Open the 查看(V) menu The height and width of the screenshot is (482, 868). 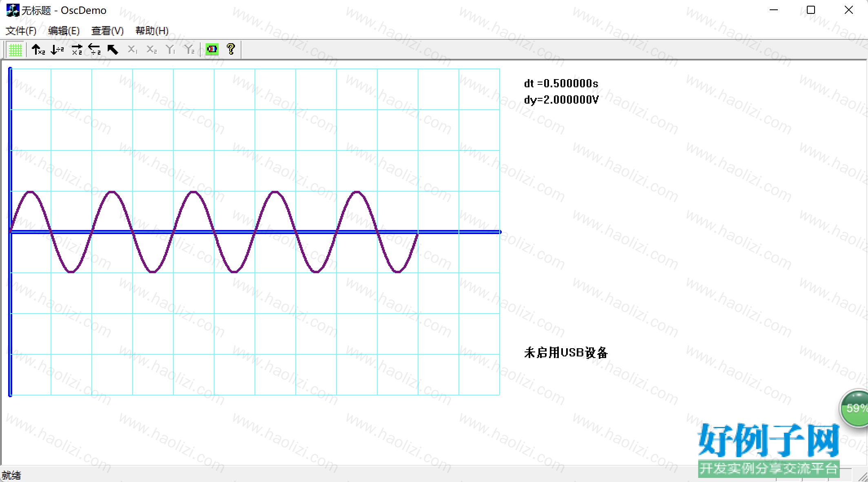[x=107, y=31]
